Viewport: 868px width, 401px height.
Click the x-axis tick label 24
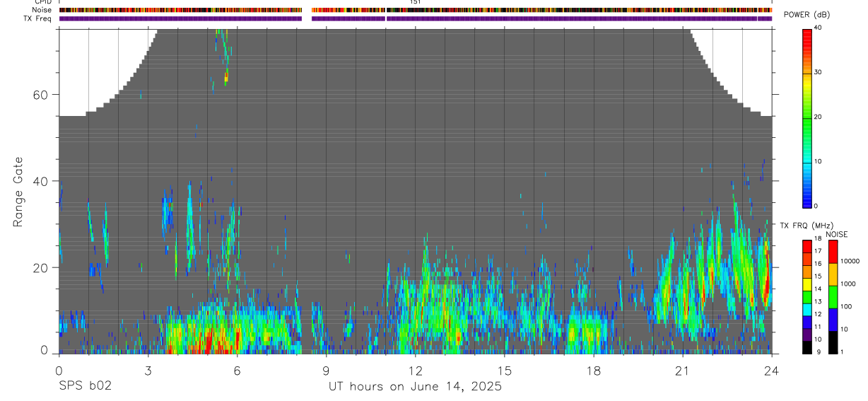[771, 371]
